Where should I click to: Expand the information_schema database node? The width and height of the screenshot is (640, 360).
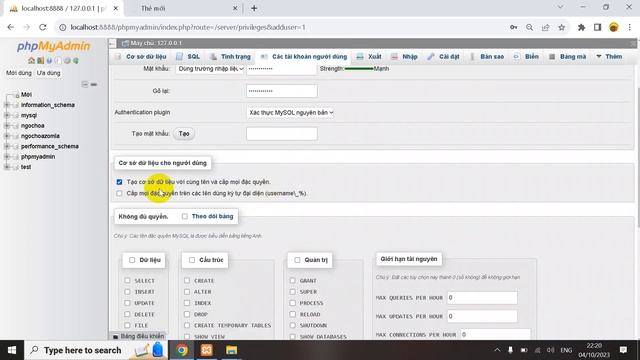click(x=7, y=105)
